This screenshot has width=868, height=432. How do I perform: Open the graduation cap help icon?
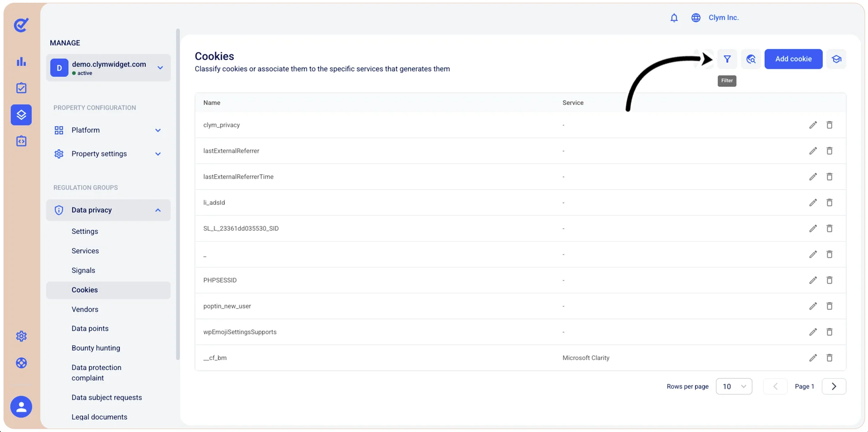(x=836, y=59)
